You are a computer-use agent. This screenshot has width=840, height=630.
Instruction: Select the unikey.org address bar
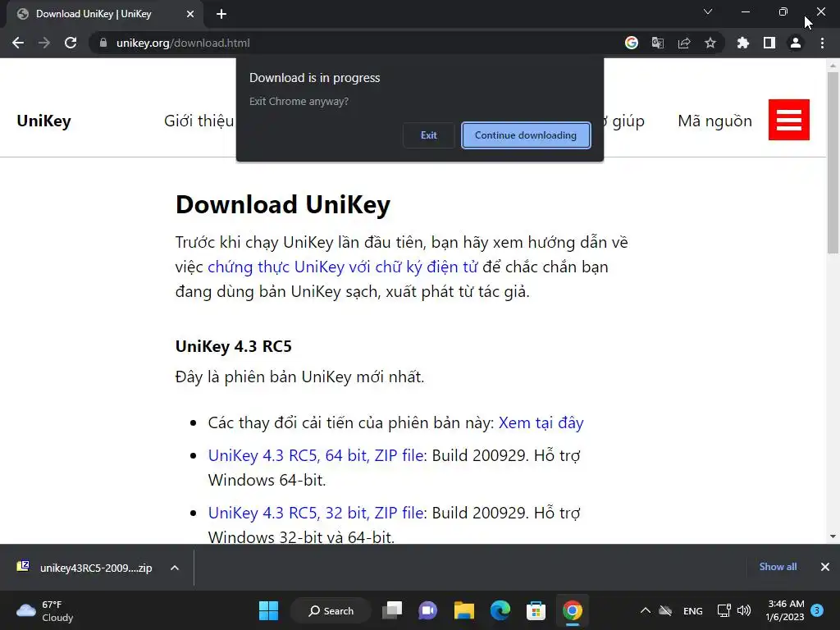(x=354, y=43)
